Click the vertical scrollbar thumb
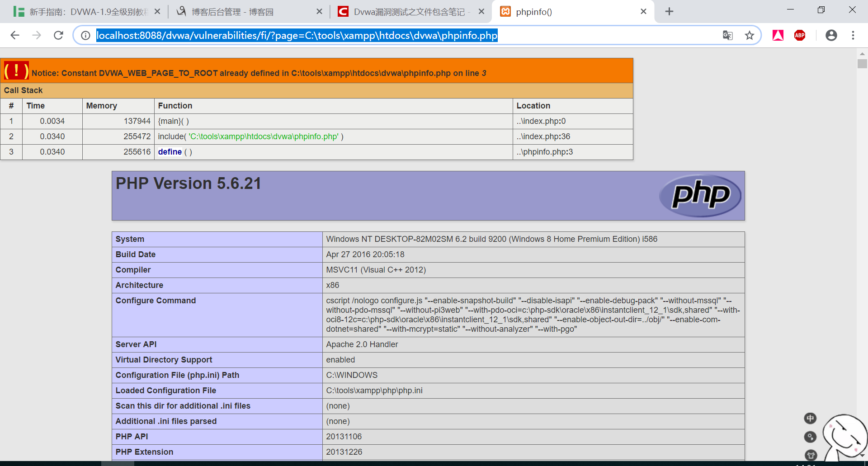The width and height of the screenshot is (868, 466). [862, 64]
